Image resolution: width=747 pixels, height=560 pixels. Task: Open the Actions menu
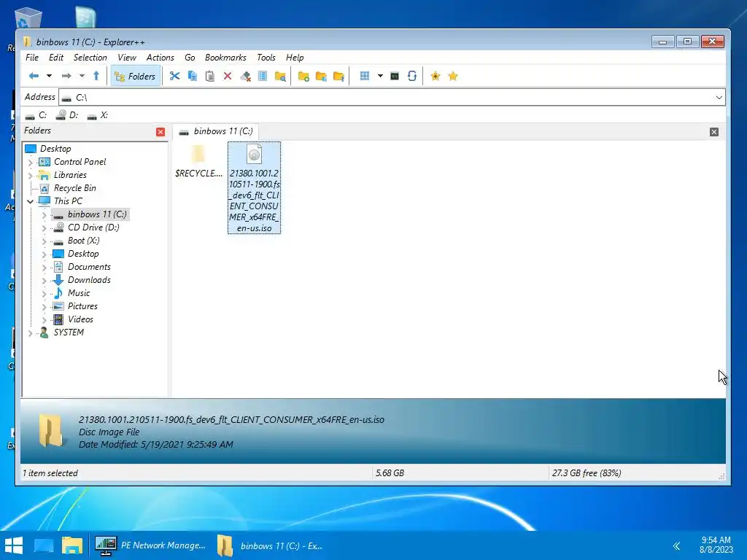[x=160, y=58]
